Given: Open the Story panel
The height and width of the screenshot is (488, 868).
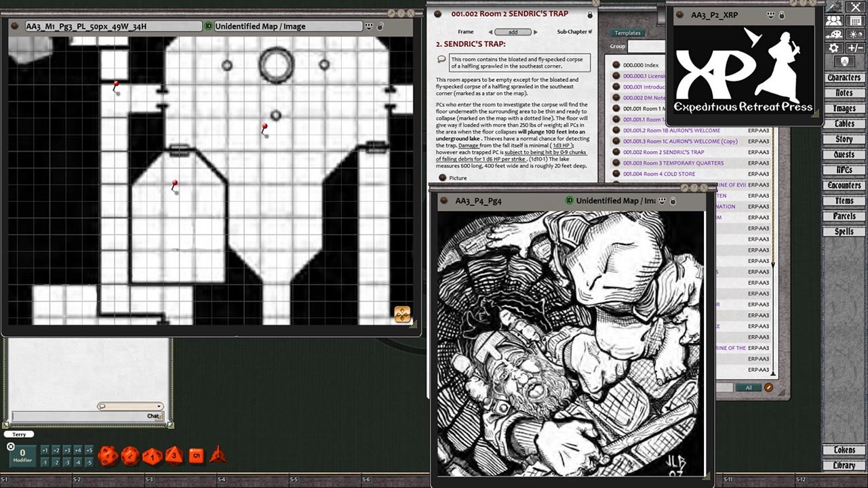Looking at the screenshot, I should pyautogui.click(x=844, y=139).
